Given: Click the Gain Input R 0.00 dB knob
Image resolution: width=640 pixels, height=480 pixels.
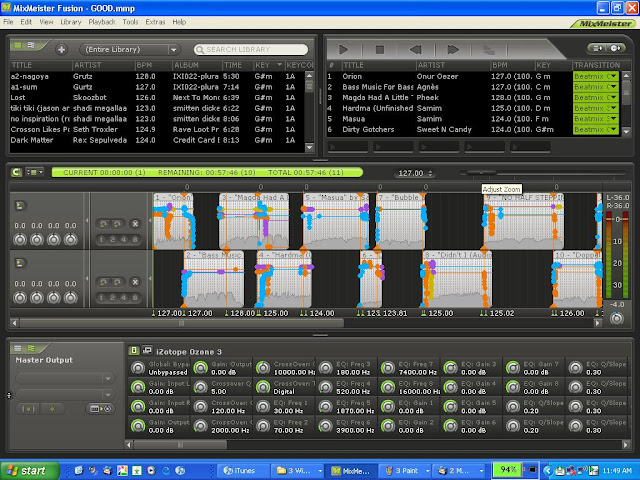Looking at the screenshot, I should [138, 407].
